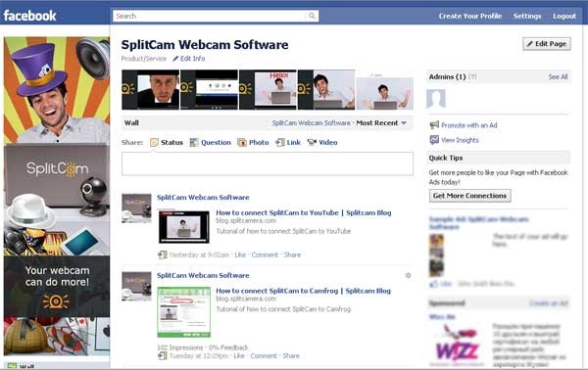This screenshot has width=588, height=370.
Task: Click SplitCam Webcam Software name on second post
Action: [203, 275]
